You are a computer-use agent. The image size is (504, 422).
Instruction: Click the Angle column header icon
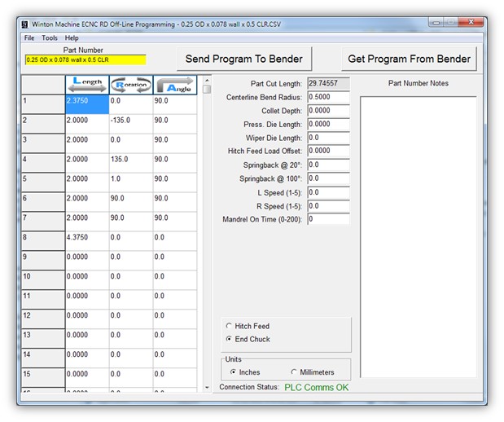pyautogui.click(x=175, y=85)
